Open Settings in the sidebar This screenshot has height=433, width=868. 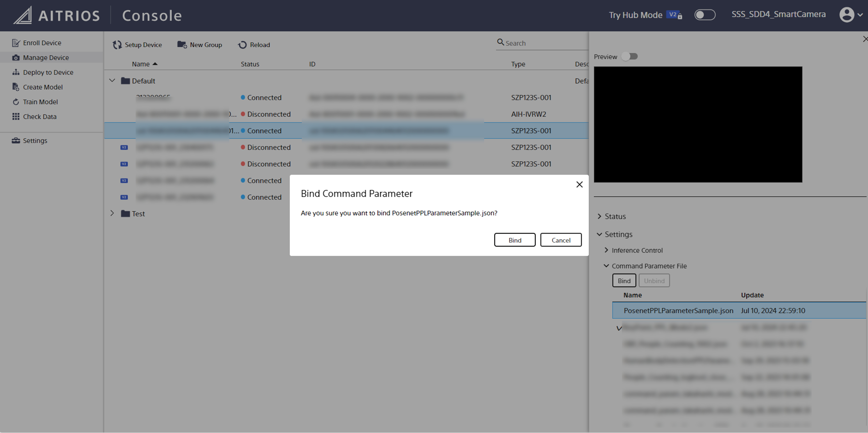35,140
